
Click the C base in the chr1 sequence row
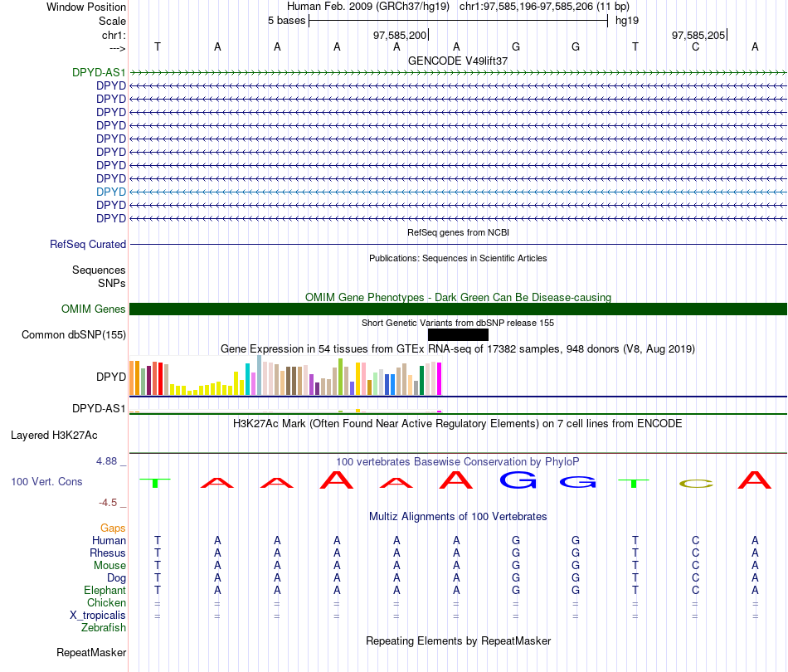point(696,46)
